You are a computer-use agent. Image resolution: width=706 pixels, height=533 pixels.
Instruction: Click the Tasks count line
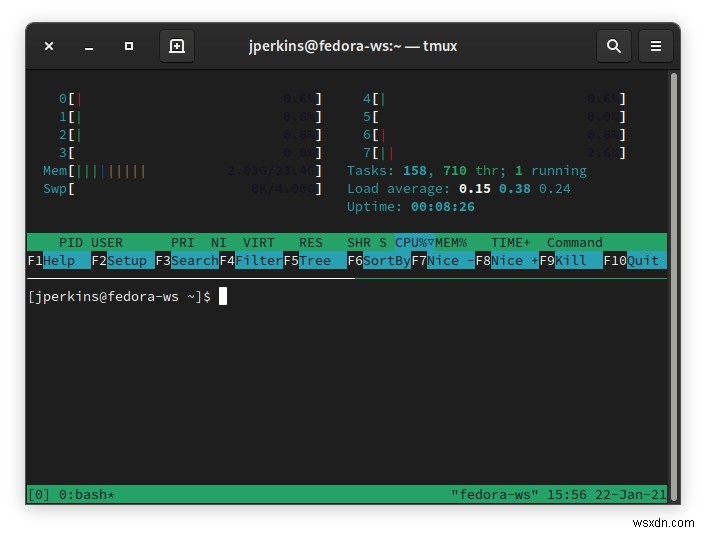click(x=467, y=171)
